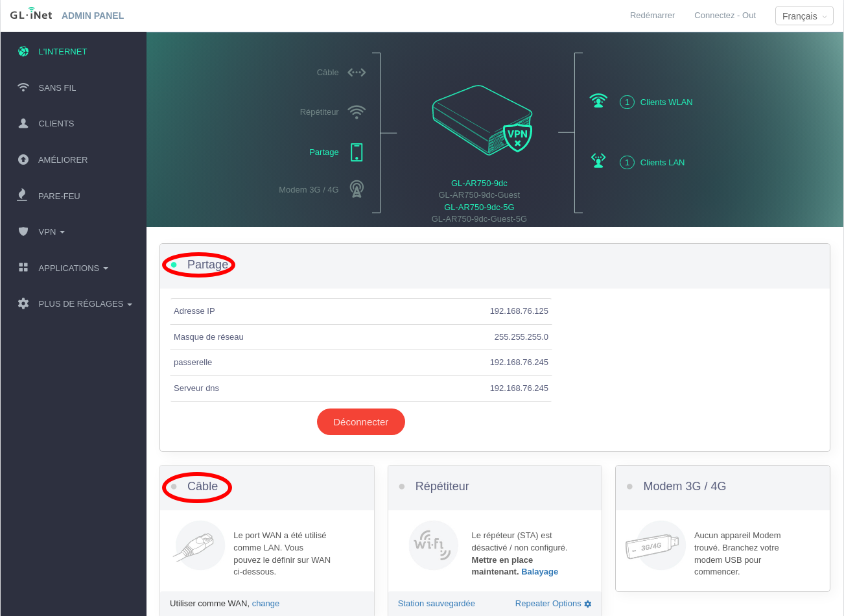Click the VPN shield icon on router

[517, 137]
